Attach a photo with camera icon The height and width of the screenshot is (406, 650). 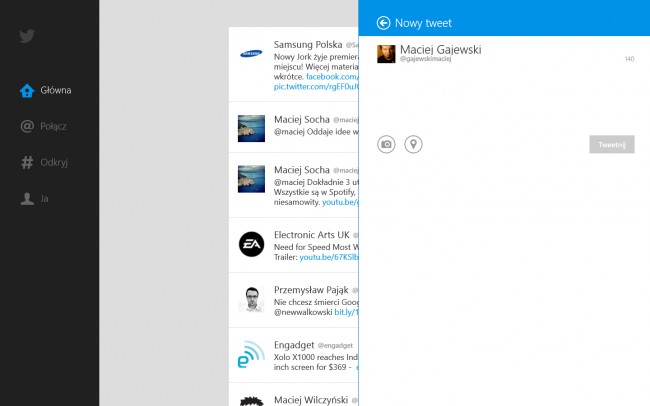386,144
